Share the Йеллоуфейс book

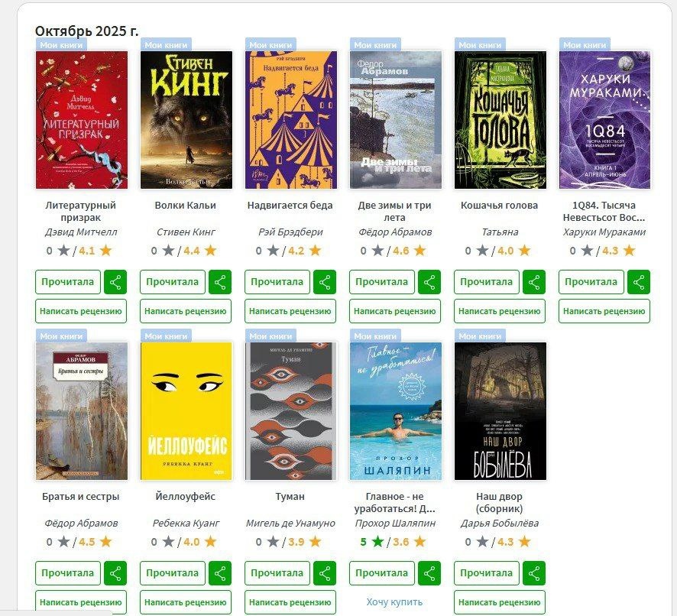[220, 573]
